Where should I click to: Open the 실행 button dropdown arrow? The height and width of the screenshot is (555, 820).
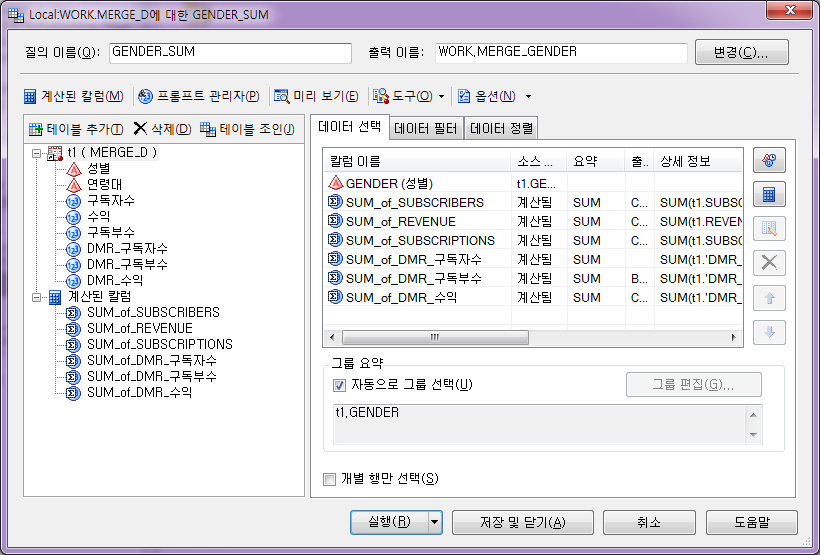click(435, 522)
